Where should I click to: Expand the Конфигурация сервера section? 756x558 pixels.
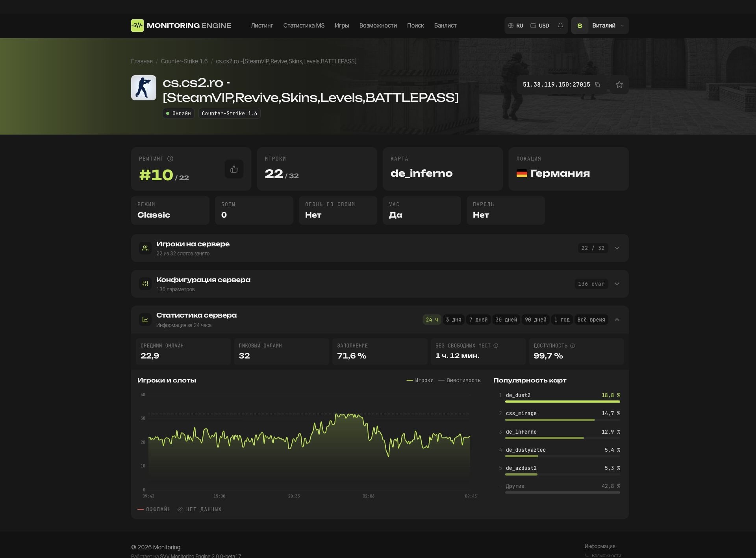617,284
